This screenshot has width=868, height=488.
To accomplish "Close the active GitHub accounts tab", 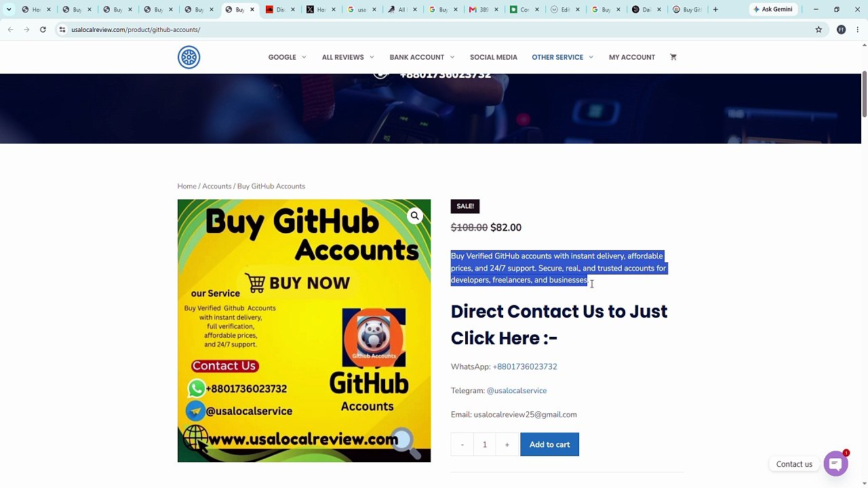I will (252, 9).
